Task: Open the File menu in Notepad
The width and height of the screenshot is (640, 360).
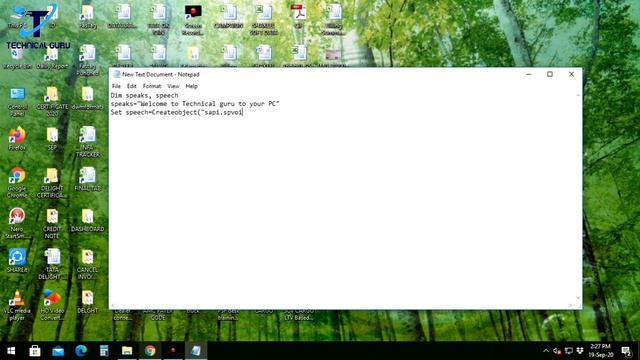Action: click(x=116, y=86)
